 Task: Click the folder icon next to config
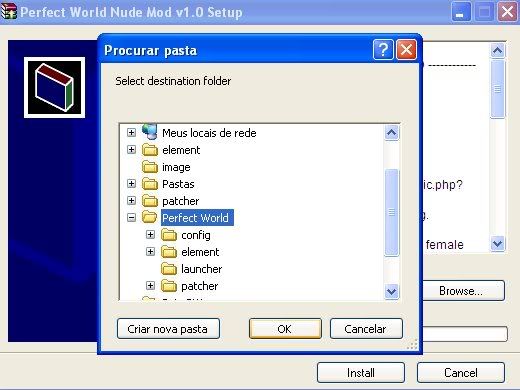point(169,235)
